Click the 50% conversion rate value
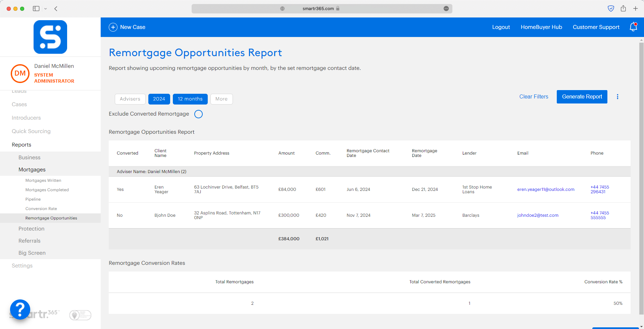Image resolution: width=644 pixels, height=329 pixels. click(x=618, y=303)
